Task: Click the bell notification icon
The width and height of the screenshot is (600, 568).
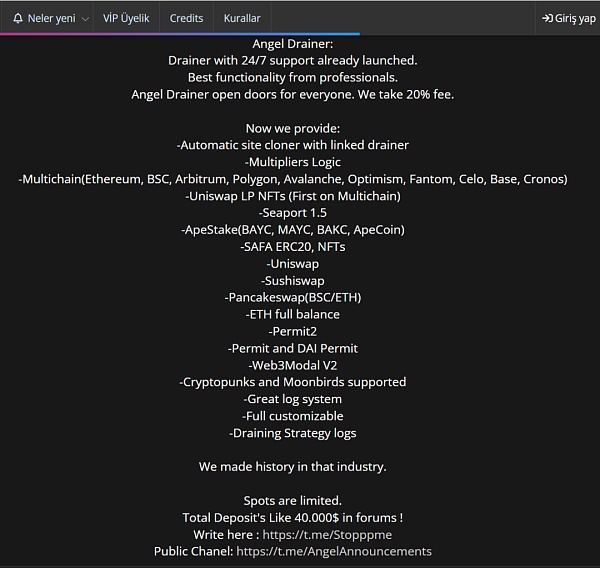Action: (x=18, y=18)
